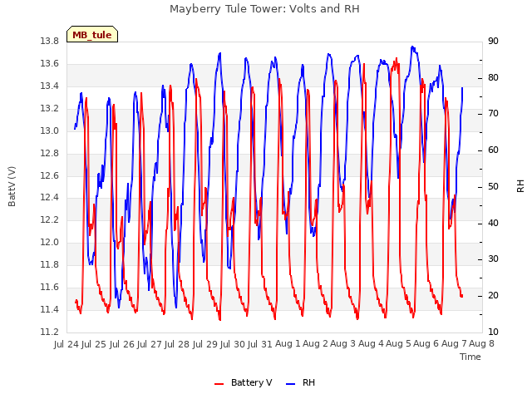Click the 80 value on RH axis
This screenshot has width=532, height=399.
pyautogui.click(x=493, y=77)
